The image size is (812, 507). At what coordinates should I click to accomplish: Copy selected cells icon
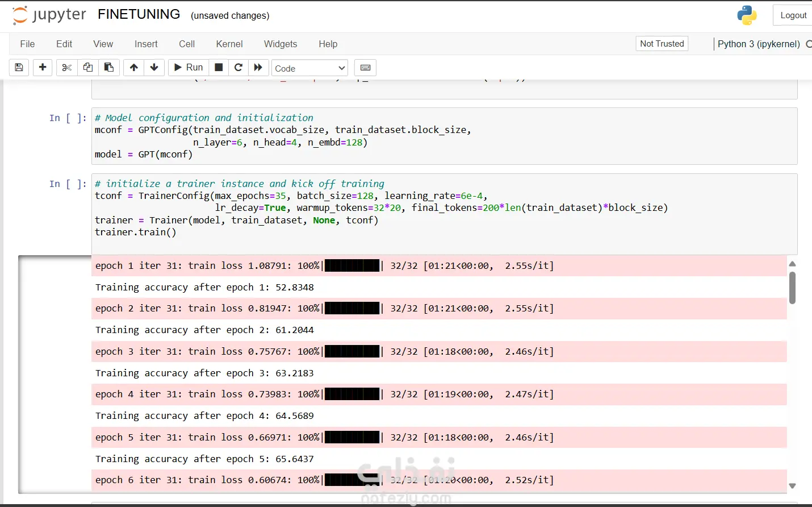click(x=88, y=68)
